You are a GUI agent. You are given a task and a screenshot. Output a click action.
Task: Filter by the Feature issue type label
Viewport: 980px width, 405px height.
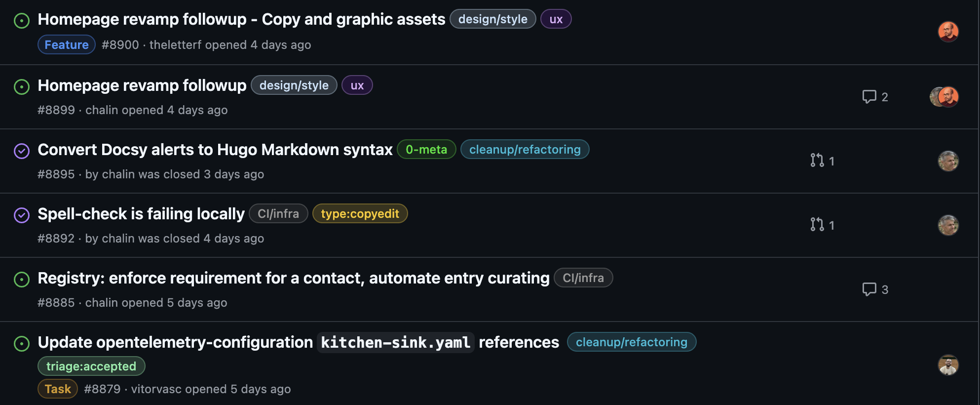click(67, 45)
